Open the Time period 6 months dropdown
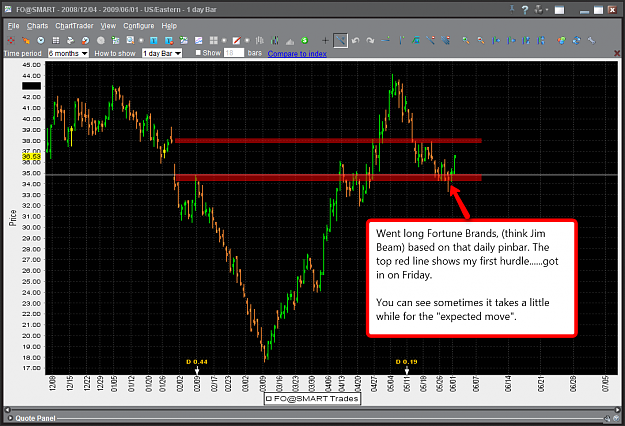The height and width of the screenshot is (426, 625). (x=68, y=53)
